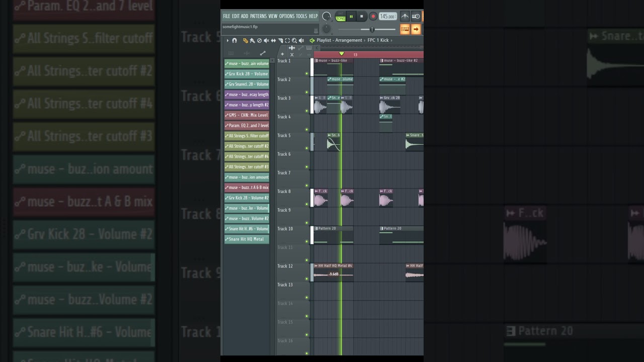Click the record button

[x=373, y=16]
